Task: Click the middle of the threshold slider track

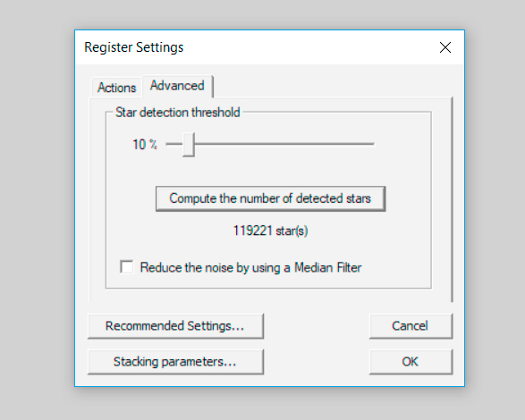Action: click(x=270, y=144)
